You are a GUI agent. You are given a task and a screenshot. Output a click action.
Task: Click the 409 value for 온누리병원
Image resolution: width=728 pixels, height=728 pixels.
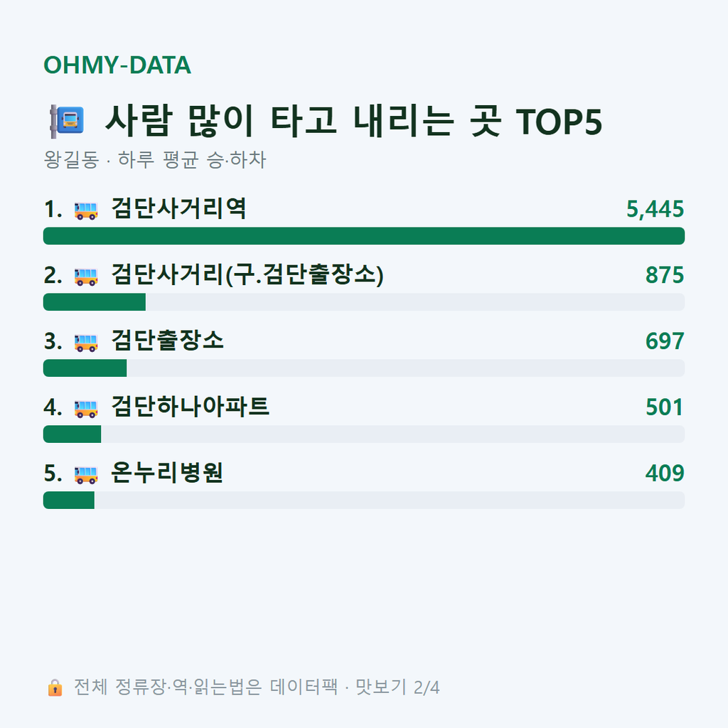(x=665, y=473)
